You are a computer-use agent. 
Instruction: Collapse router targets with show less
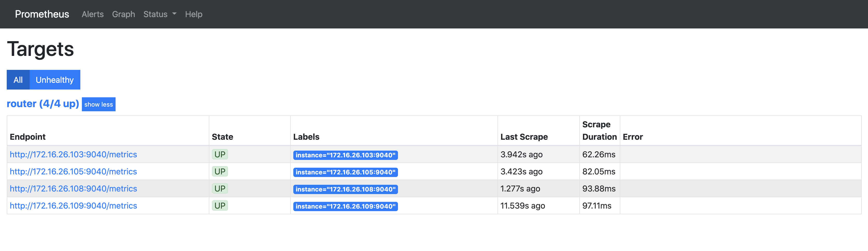point(98,104)
